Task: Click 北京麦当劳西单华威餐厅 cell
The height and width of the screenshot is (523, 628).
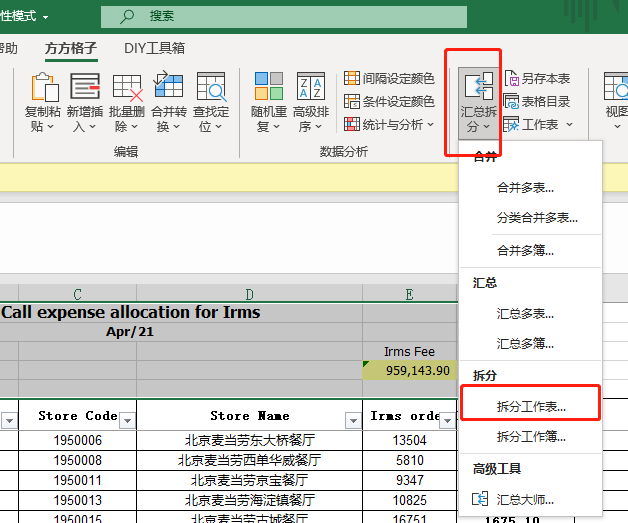Action: tap(249, 461)
